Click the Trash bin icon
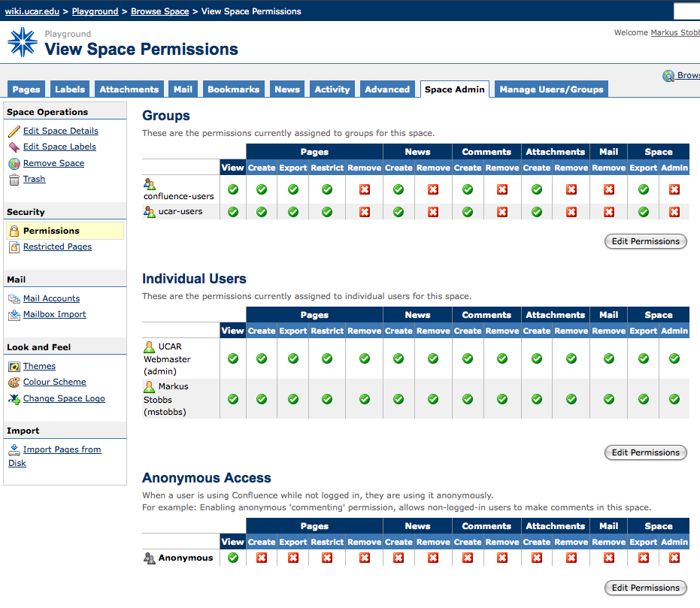The height and width of the screenshot is (608, 700). point(14,180)
